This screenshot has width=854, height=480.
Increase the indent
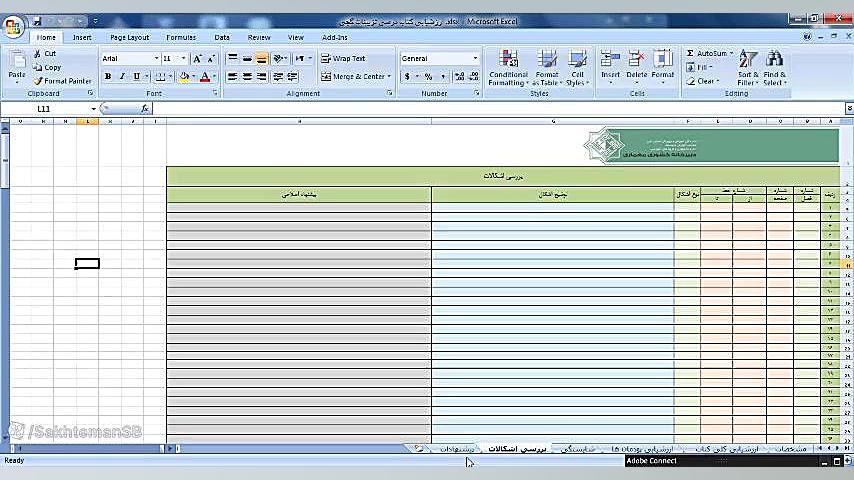[x=293, y=76]
